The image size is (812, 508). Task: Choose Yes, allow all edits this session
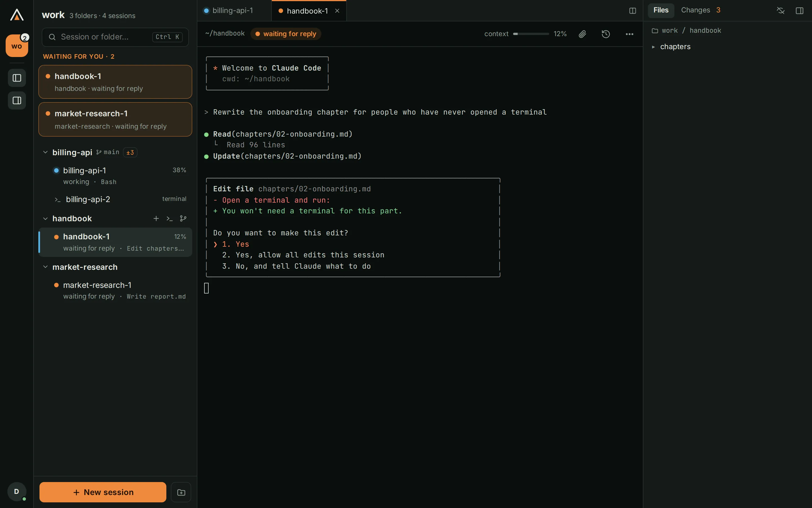coord(303,255)
